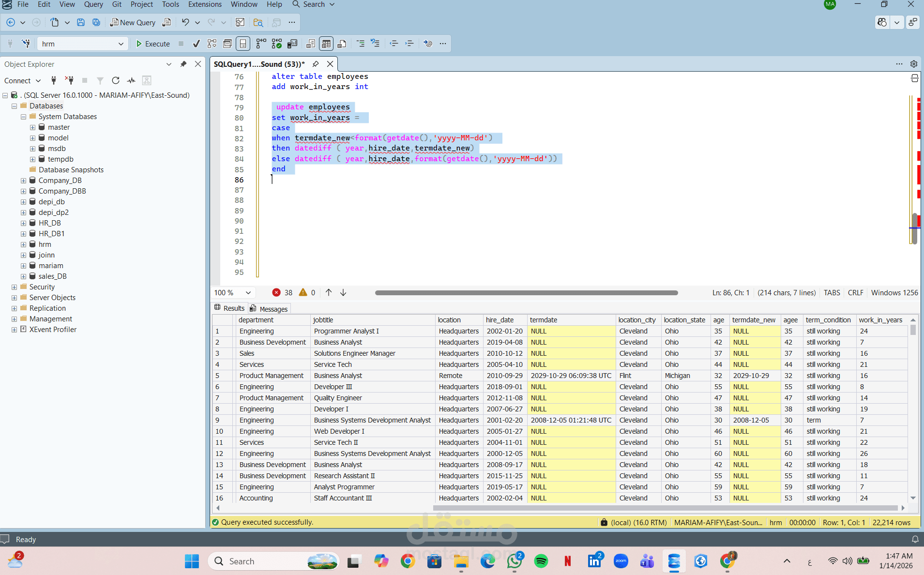
Task: Click the Disconnect plug icon in Object Explorer
Action: point(70,80)
